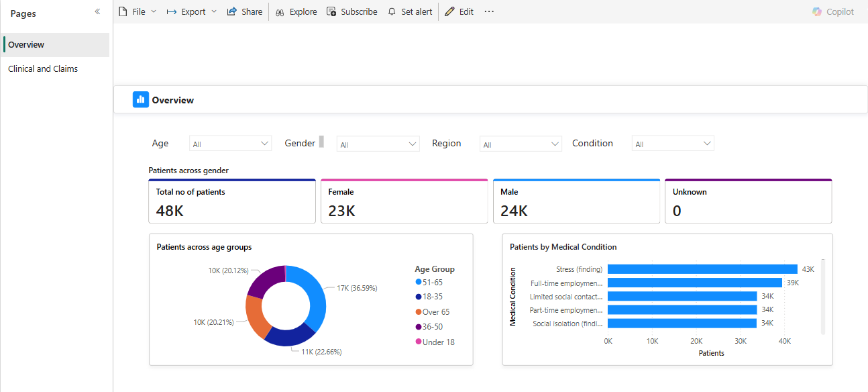This screenshot has height=392, width=868.
Task: Click the "Pages" pane heading
Action: point(23,13)
